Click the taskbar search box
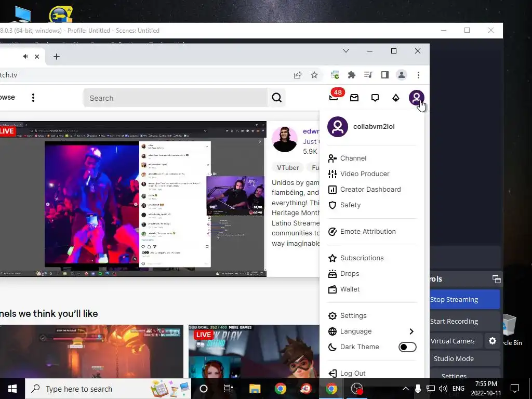 [x=108, y=389]
